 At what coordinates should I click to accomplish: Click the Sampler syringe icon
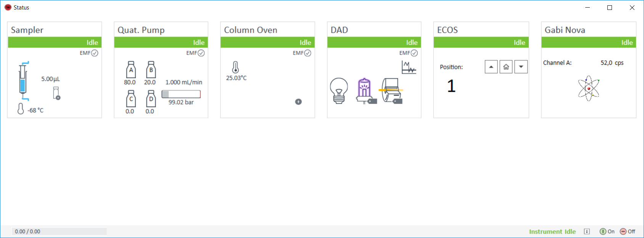click(x=23, y=81)
